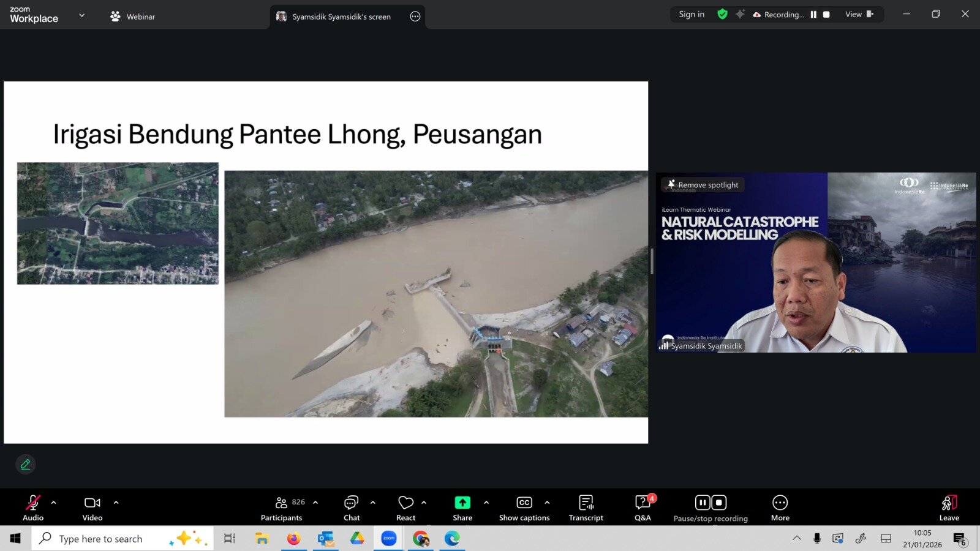Toggle Show captions on
980x551 pixels.
tap(524, 508)
